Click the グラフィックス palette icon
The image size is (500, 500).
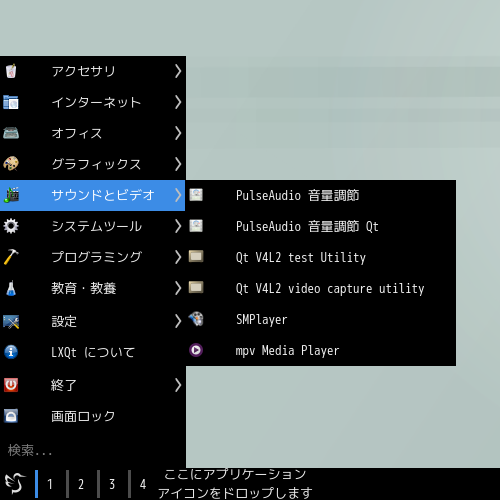point(11,164)
